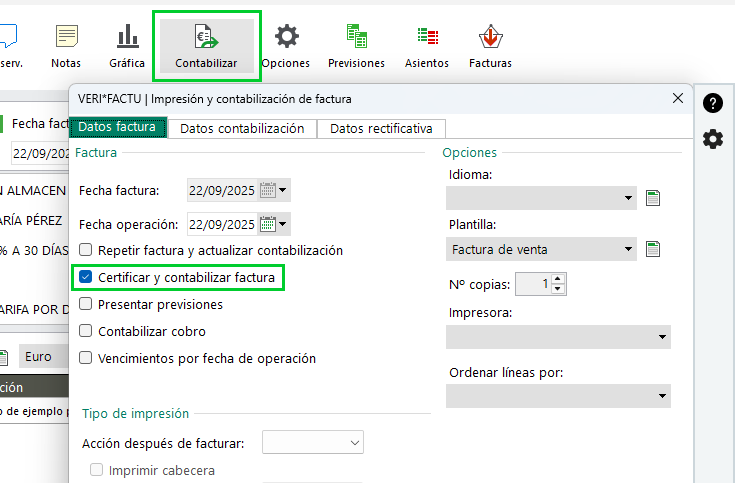The height and width of the screenshot is (483, 735).
Task: Expand the Fecha operación date dropdown arrow
Action: 283,224
